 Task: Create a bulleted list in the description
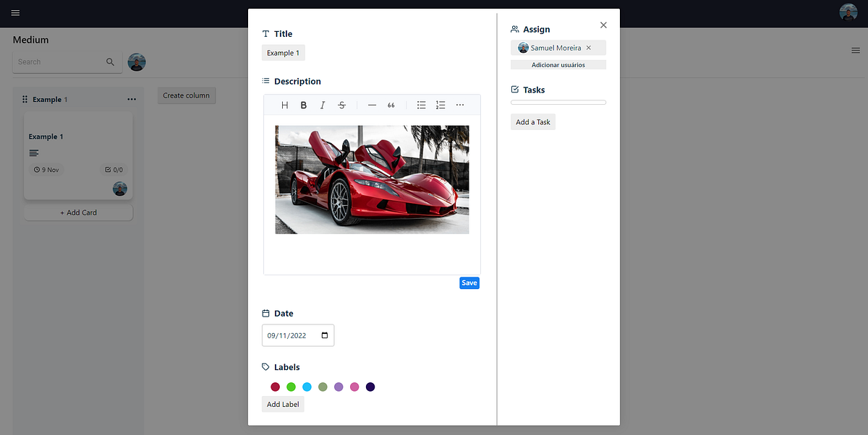coord(421,105)
